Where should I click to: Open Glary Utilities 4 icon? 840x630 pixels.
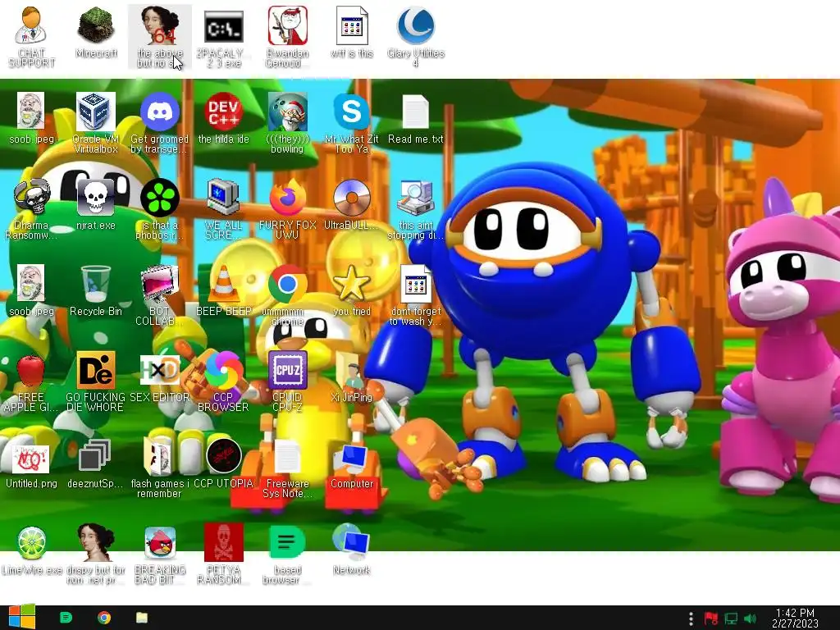coord(415,25)
